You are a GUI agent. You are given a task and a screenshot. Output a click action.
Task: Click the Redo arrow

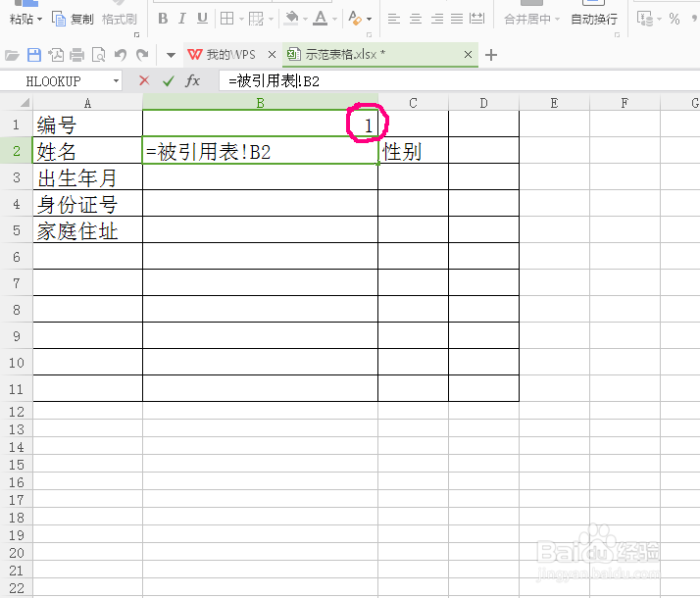coord(142,55)
